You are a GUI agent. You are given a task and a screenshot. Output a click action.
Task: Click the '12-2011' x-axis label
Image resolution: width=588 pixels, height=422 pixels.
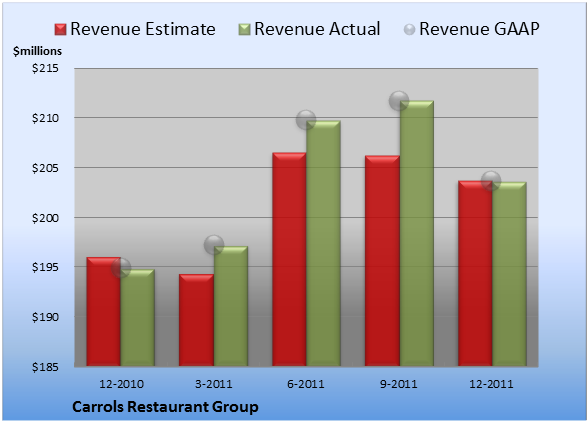coord(491,384)
